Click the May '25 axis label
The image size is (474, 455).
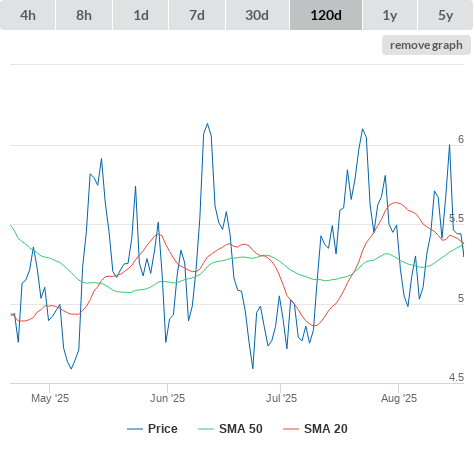click(50, 398)
